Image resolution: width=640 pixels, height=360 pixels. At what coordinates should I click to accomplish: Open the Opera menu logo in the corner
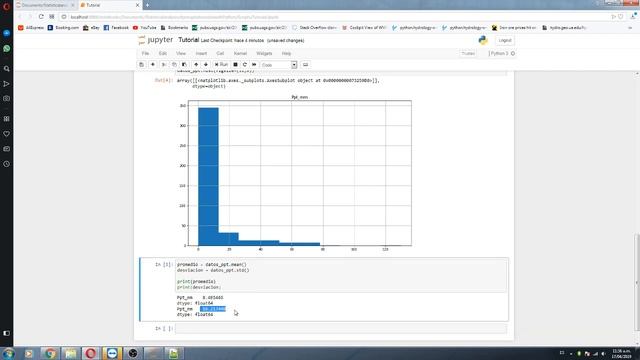[6, 6]
